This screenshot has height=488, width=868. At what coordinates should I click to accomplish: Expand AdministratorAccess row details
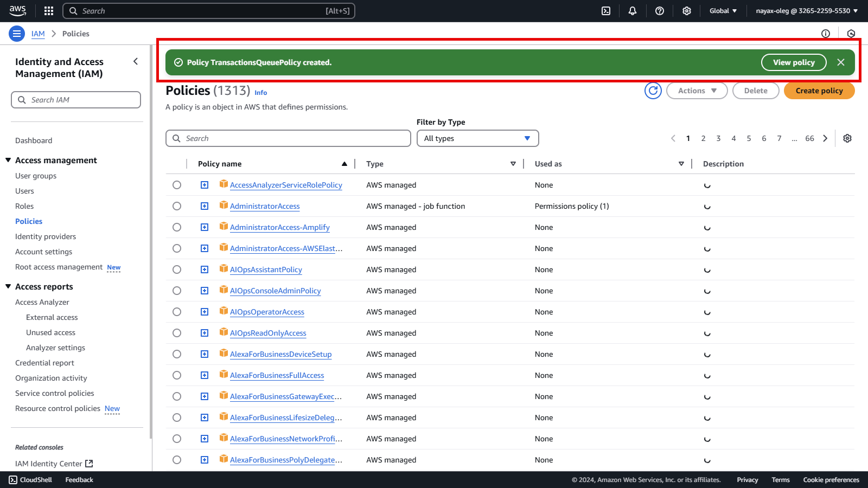coord(205,206)
